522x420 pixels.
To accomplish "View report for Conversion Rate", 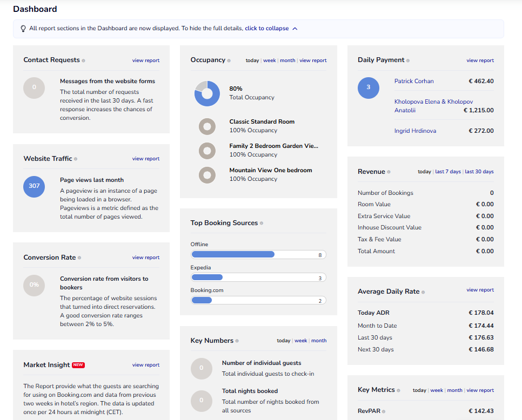I will coord(145,258).
